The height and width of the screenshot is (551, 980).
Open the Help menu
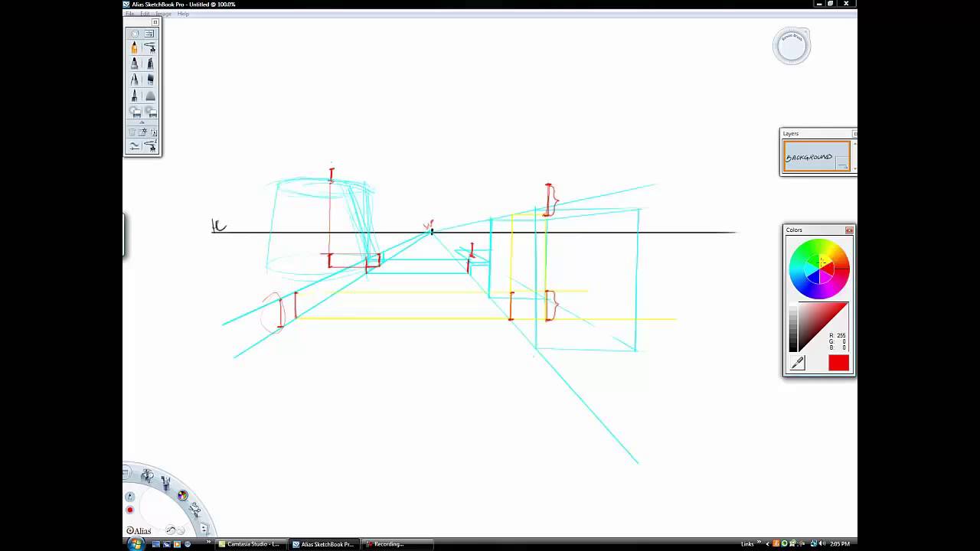(183, 14)
